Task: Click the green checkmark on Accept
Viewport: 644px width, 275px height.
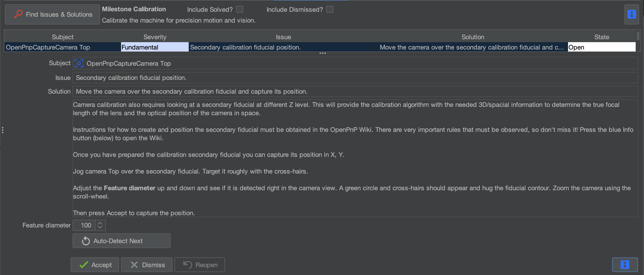Action: tap(84, 265)
